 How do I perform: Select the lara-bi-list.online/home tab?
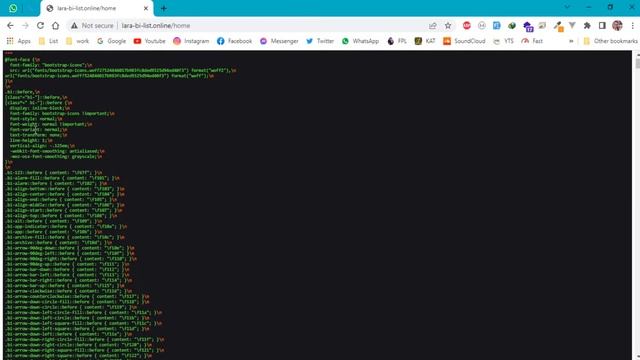click(x=97, y=8)
